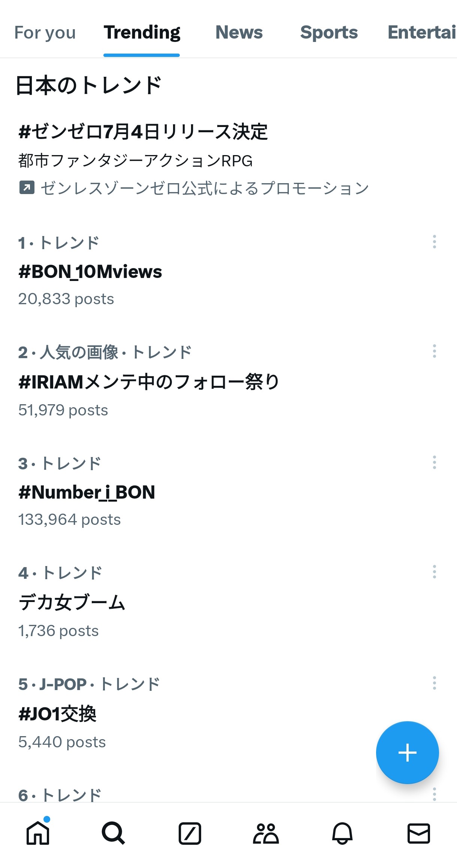This screenshot has width=457, height=868.
Task: Show more options for デカ女ブーム trend
Action: 434,572
